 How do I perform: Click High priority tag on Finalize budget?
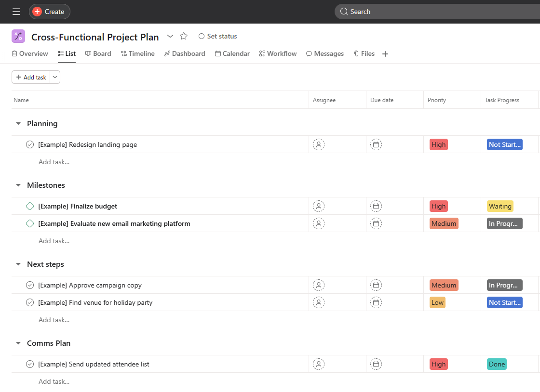coord(438,206)
